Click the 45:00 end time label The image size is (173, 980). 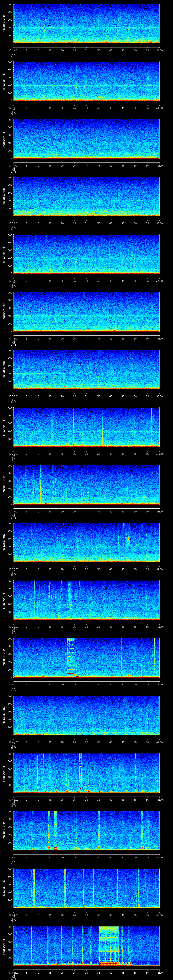(x=160, y=915)
